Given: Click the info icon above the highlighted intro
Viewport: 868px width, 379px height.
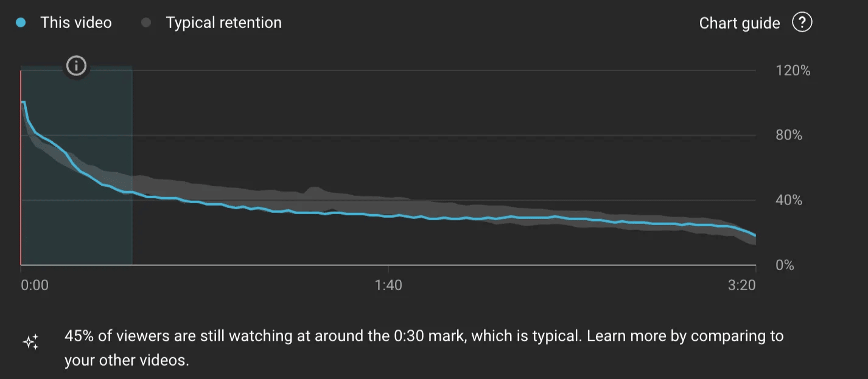Looking at the screenshot, I should (76, 66).
